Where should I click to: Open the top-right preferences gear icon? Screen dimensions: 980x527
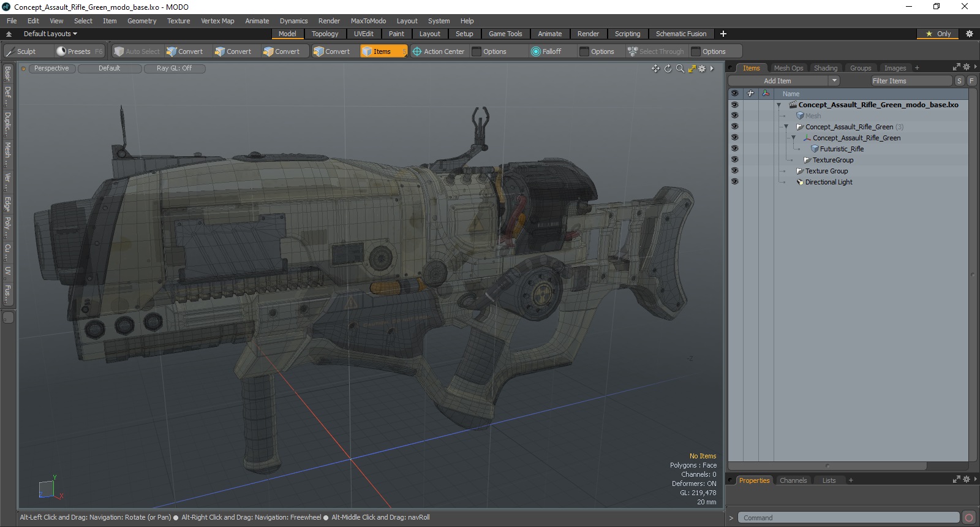tap(969, 34)
